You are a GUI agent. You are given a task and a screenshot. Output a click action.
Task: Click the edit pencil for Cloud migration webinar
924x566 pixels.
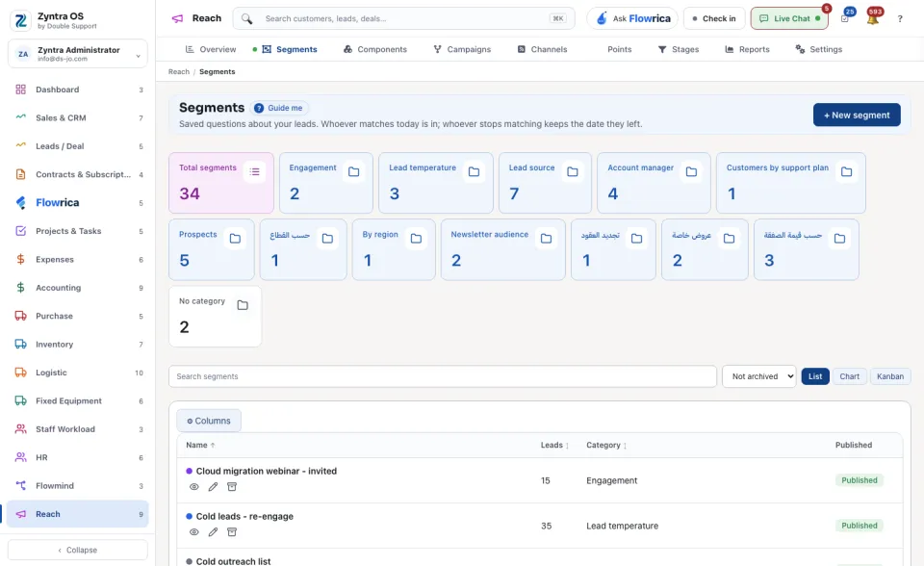tap(213, 487)
